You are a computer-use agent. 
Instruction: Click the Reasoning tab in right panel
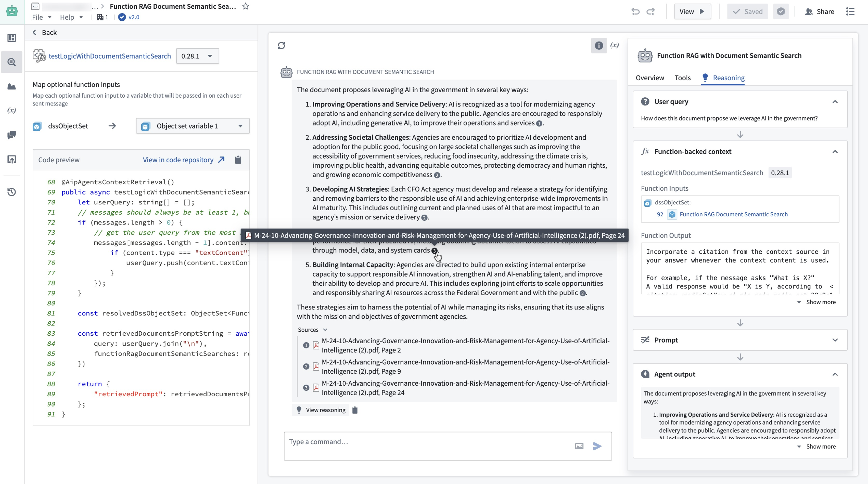728,78
